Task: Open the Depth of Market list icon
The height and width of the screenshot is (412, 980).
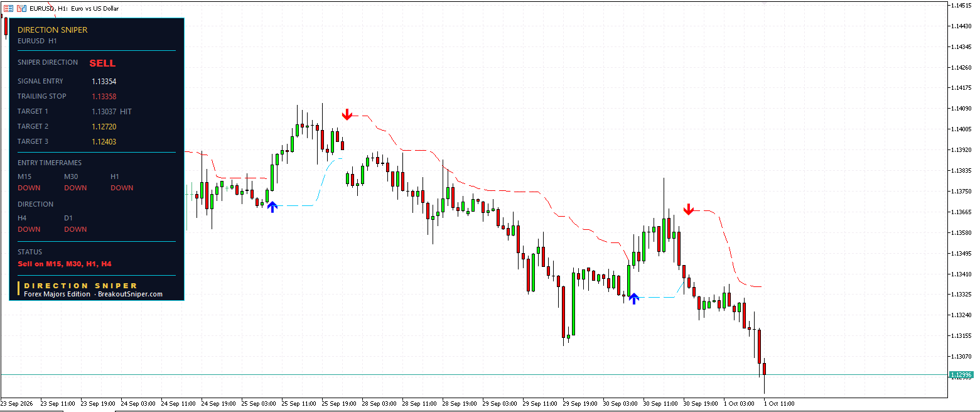Action: (x=8, y=9)
